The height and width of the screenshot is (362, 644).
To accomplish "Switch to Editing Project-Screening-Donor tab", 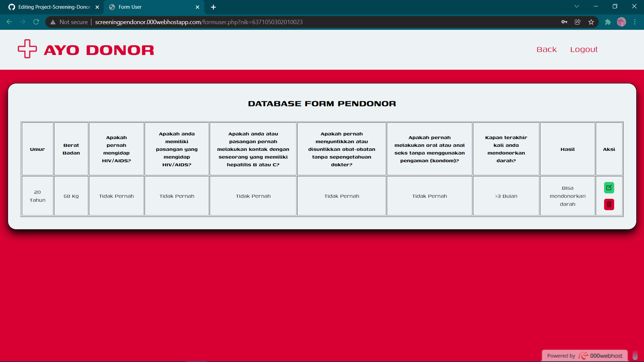I will coord(52,7).
